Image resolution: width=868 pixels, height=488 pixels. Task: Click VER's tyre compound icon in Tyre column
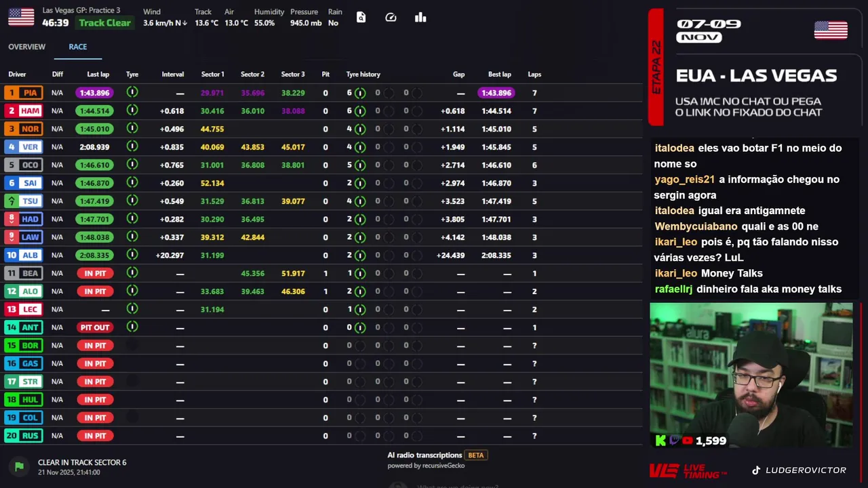tap(132, 146)
